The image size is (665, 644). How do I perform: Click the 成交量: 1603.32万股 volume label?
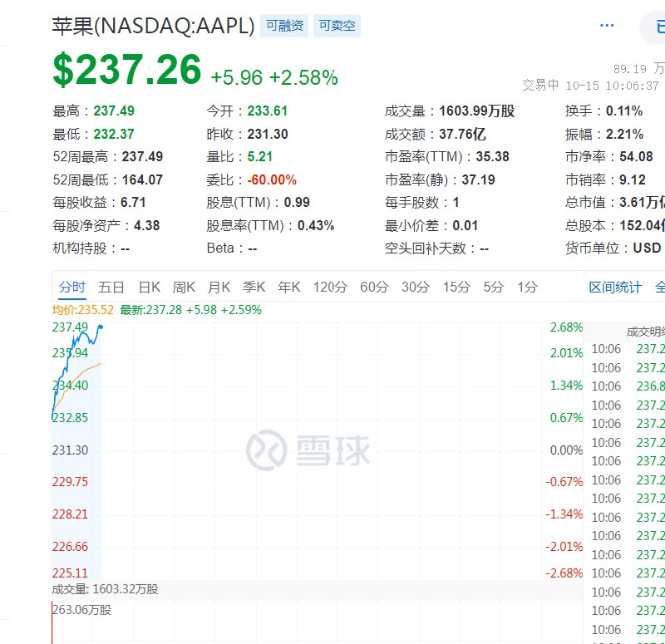point(105,589)
